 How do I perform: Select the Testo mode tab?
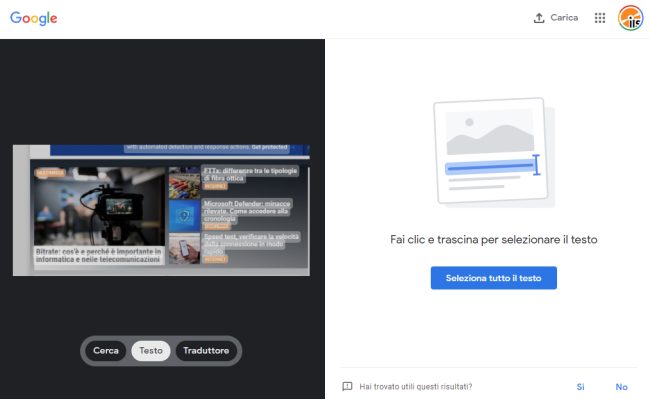151,351
